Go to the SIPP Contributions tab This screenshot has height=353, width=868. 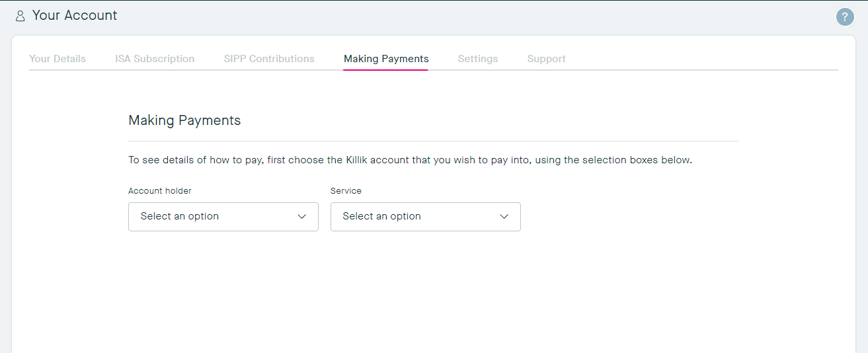[269, 59]
